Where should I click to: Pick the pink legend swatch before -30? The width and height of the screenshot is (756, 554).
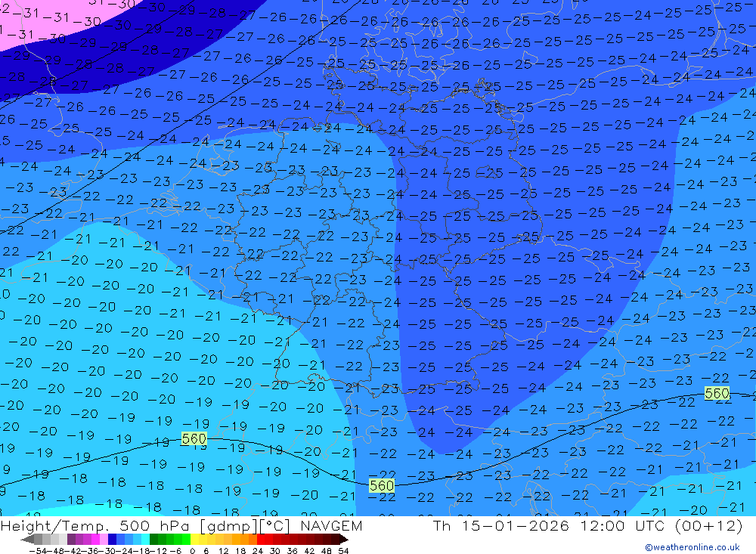coord(104,539)
